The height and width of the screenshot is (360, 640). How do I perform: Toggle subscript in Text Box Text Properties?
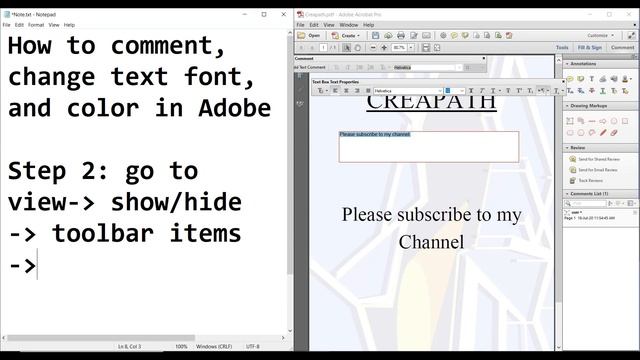coord(530,91)
